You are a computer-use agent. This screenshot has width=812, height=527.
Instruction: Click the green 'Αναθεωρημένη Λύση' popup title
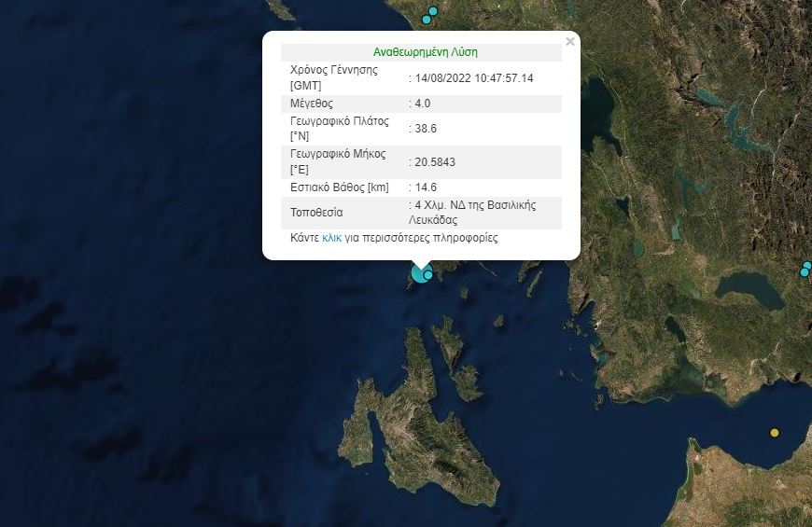pos(425,52)
